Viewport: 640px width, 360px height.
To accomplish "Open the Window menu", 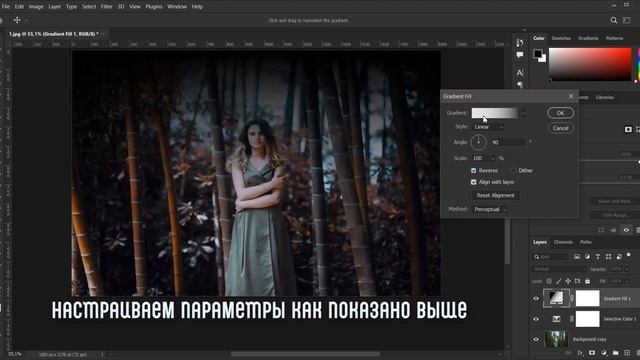I will pyautogui.click(x=177, y=7).
